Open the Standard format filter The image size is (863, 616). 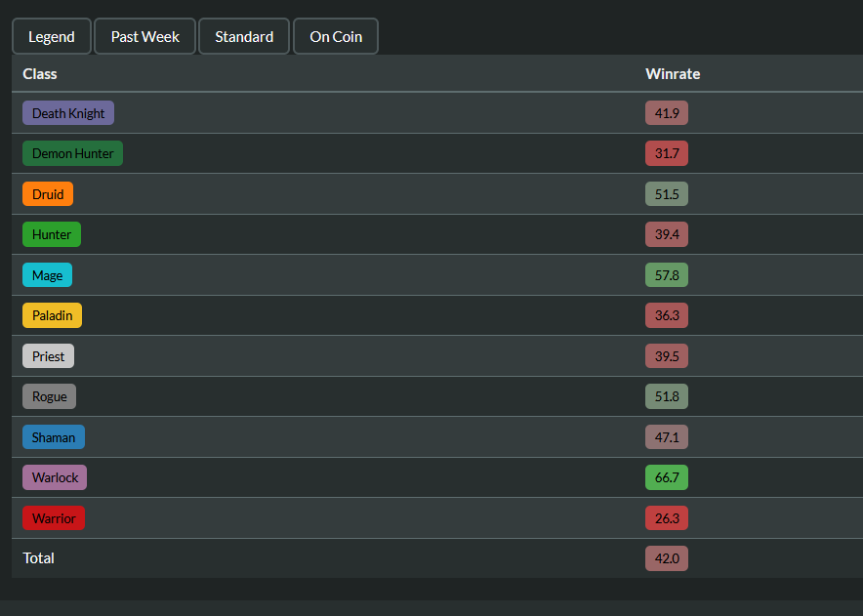click(x=244, y=36)
